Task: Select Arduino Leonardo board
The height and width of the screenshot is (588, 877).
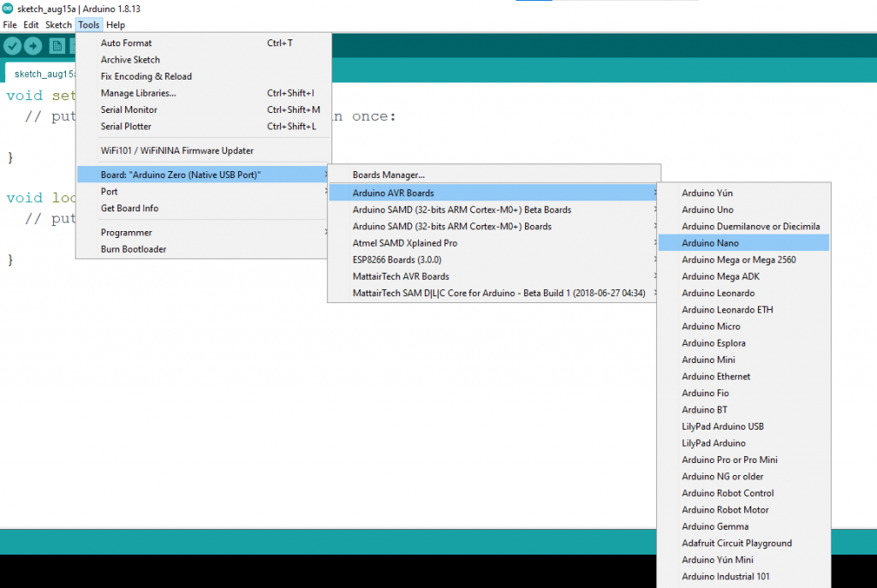Action: point(744,294)
